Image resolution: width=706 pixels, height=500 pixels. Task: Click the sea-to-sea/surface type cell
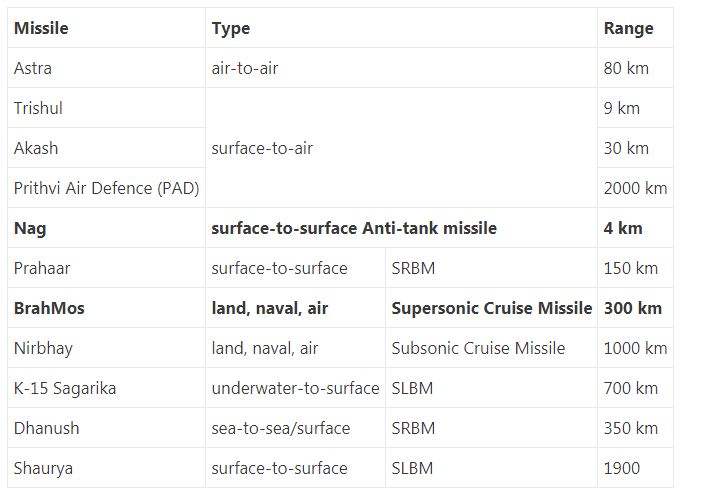[x=295, y=428]
